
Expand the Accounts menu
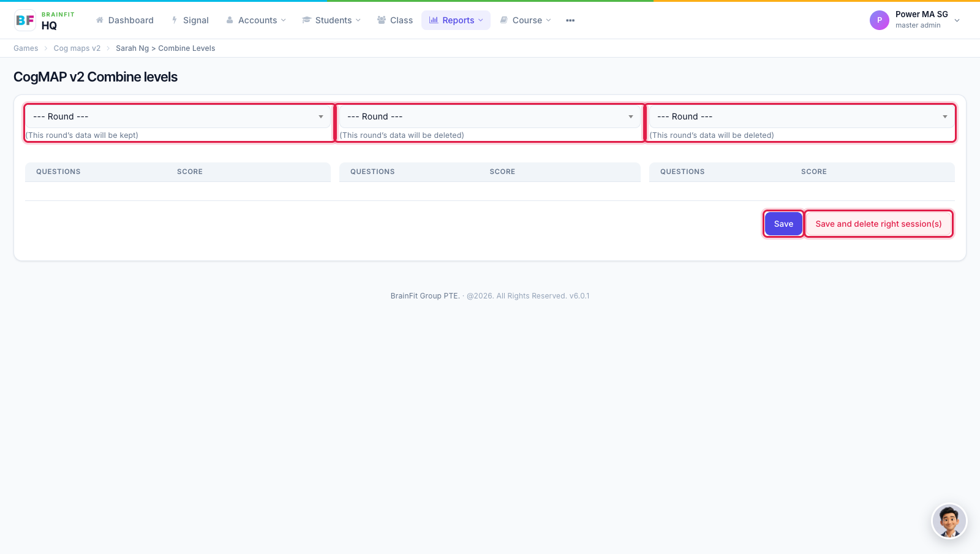(256, 20)
